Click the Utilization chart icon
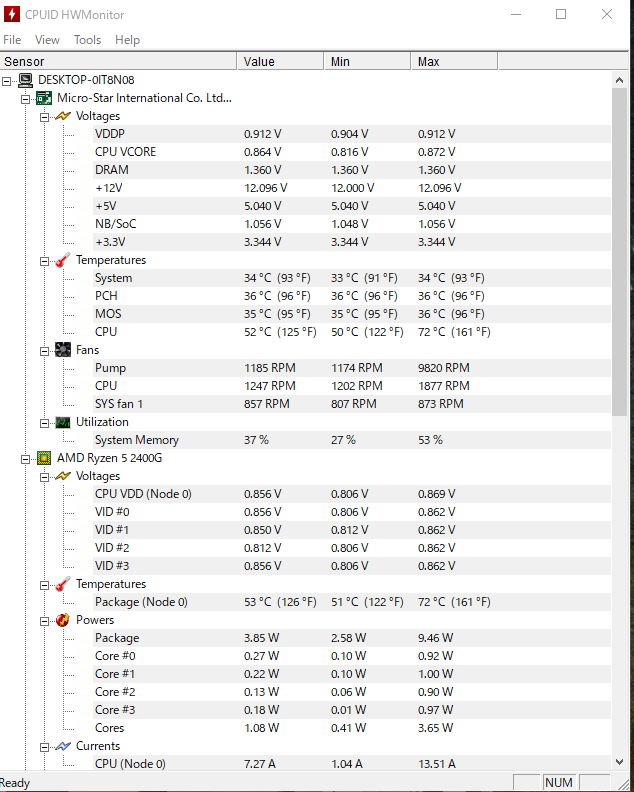Screen dimensions: 634x792 [63, 422]
